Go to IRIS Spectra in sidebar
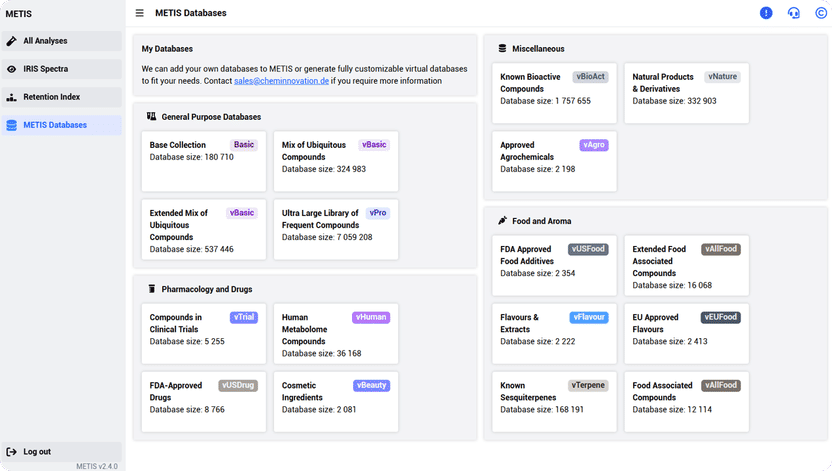 click(x=46, y=69)
